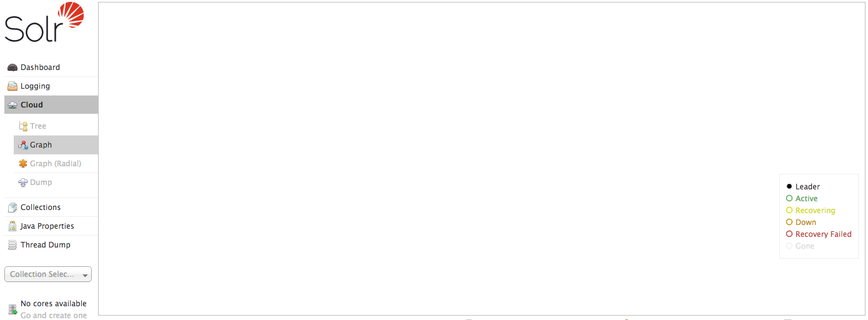Click the Graph node icon
Screen dimensions: 868x320
[23, 145]
